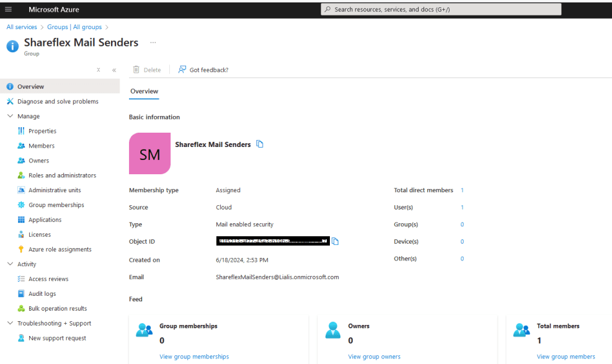Click the Owners feed card icon

[333, 330]
